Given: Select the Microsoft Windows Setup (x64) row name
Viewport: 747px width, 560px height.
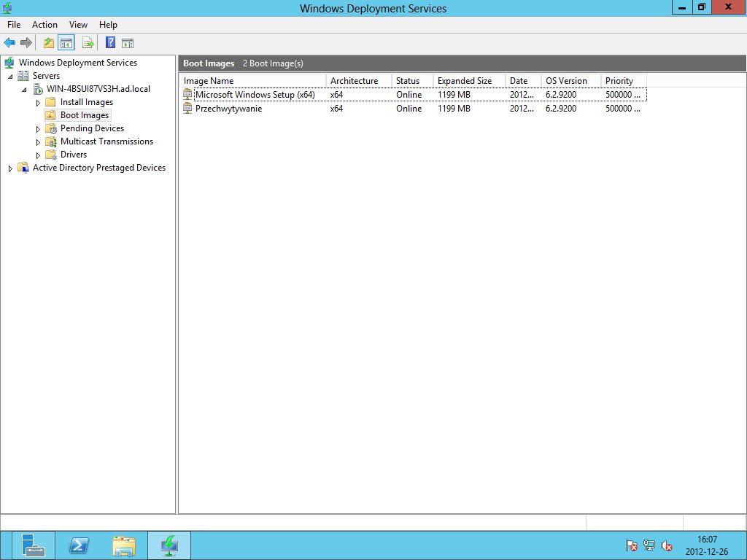Looking at the screenshot, I should pos(255,95).
